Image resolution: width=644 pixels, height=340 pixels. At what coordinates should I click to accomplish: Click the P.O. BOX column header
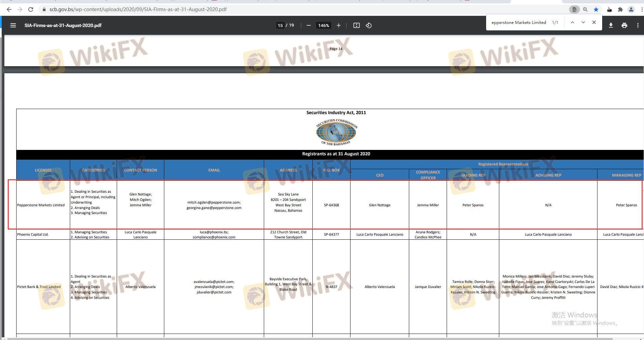[x=331, y=170]
